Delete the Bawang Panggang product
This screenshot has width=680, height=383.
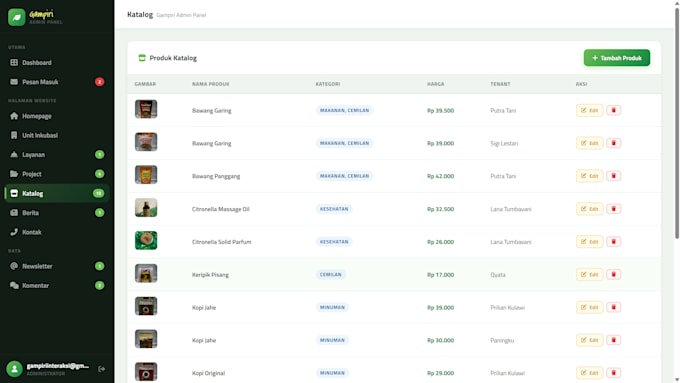point(614,176)
